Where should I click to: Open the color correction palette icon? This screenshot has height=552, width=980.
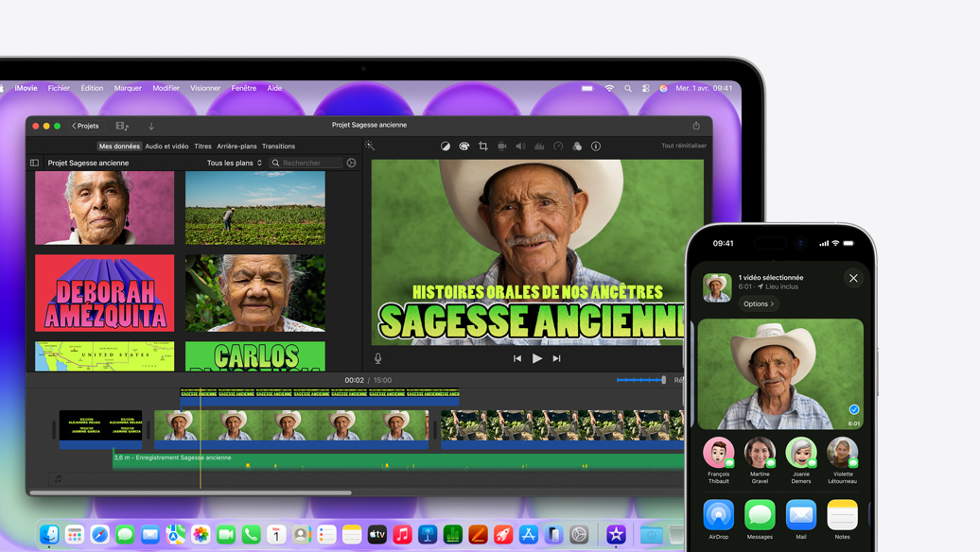(464, 146)
